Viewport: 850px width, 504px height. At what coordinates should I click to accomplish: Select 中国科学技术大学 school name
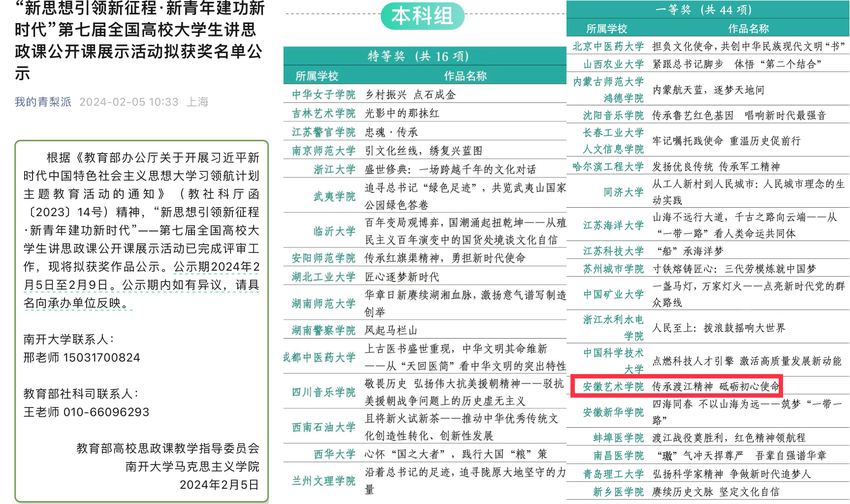coord(613,361)
